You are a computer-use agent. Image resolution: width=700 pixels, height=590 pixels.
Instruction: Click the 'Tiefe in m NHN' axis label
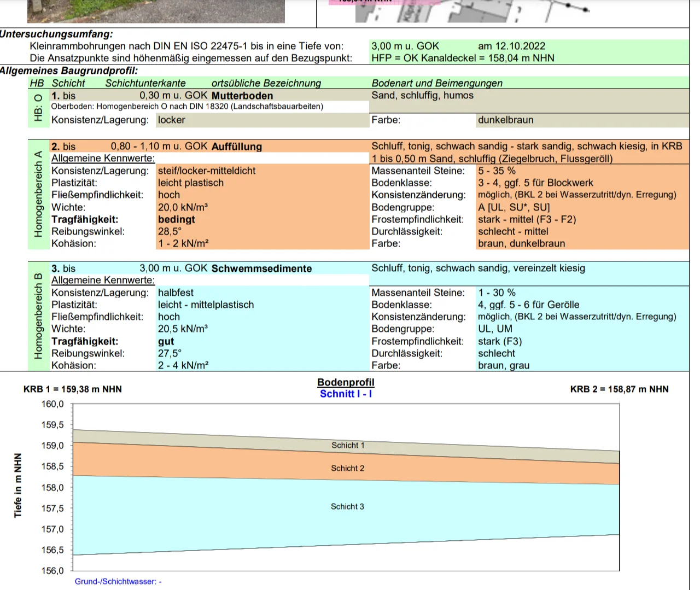tap(18, 486)
